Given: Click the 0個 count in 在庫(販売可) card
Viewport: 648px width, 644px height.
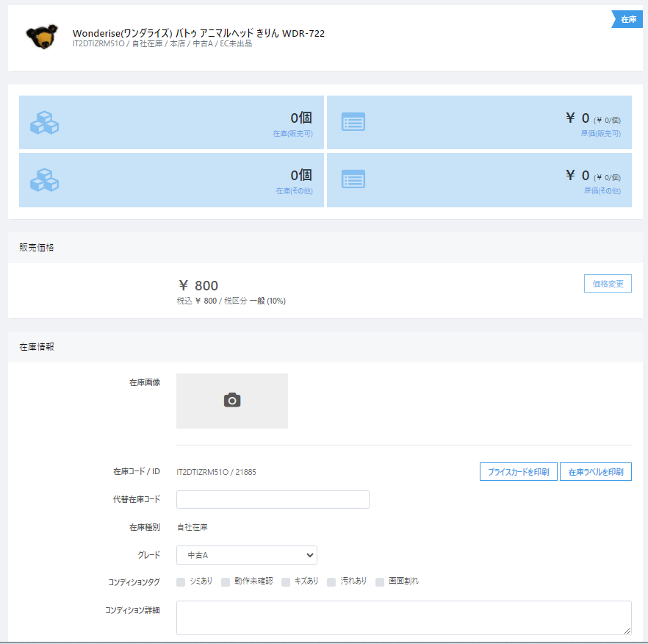Looking at the screenshot, I should pos(301,118).
